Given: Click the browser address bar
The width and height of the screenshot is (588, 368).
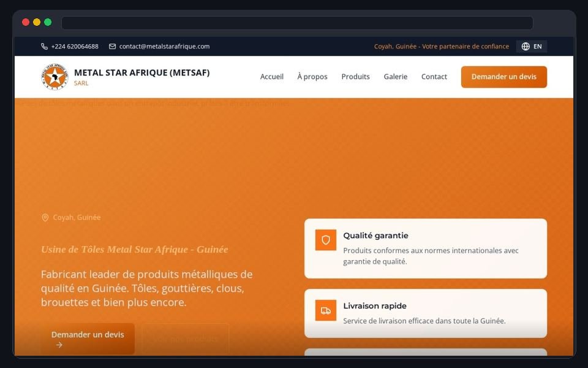Looking at the screenshot, I should click(x=298, y=23).
